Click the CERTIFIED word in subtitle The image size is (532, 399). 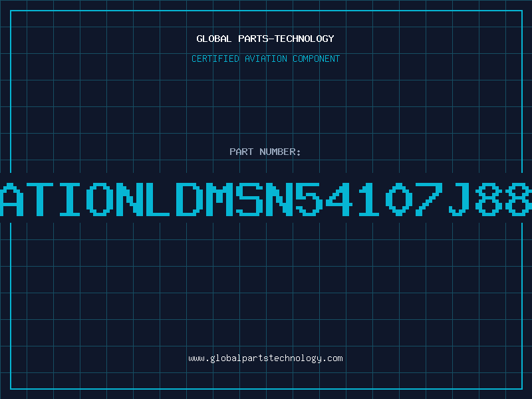point(215,59)
